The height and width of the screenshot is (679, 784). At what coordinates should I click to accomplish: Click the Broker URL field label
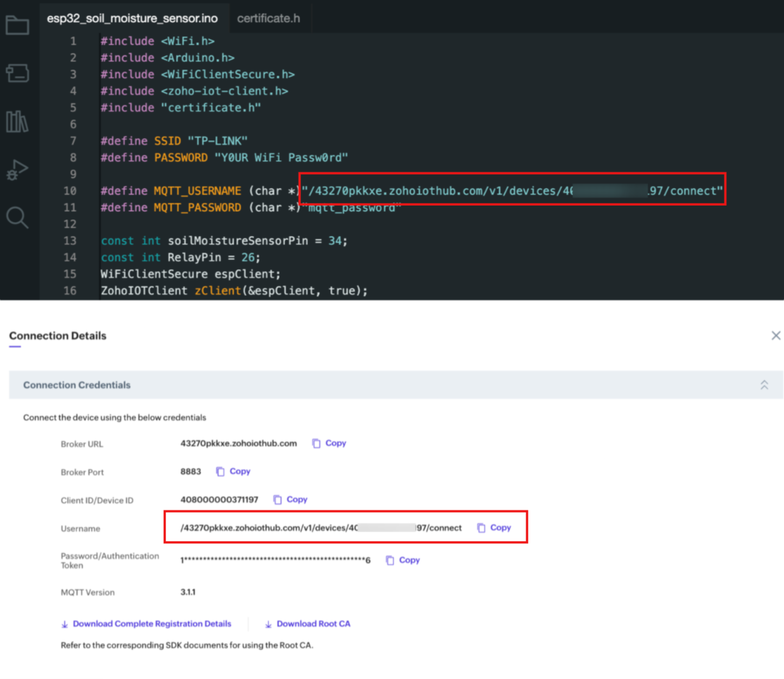pos(82,444)
